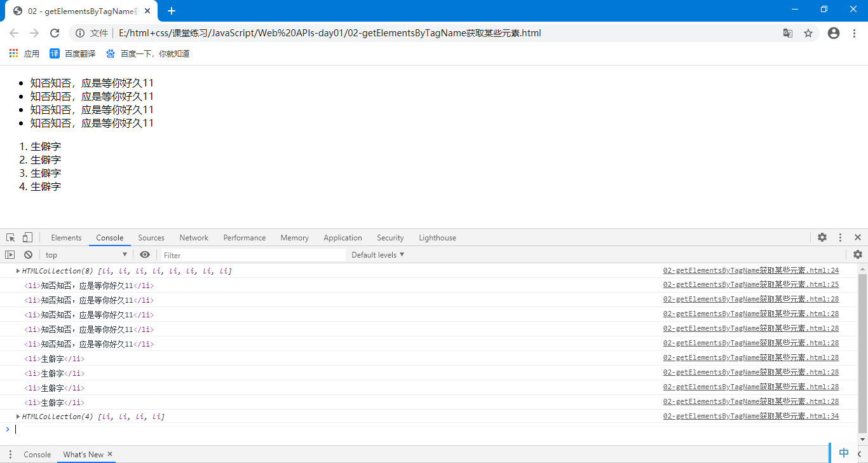The width and height of the screenshot is (868, 463).
Task: Open the source link ending in html:24
Action: point(751,270)
